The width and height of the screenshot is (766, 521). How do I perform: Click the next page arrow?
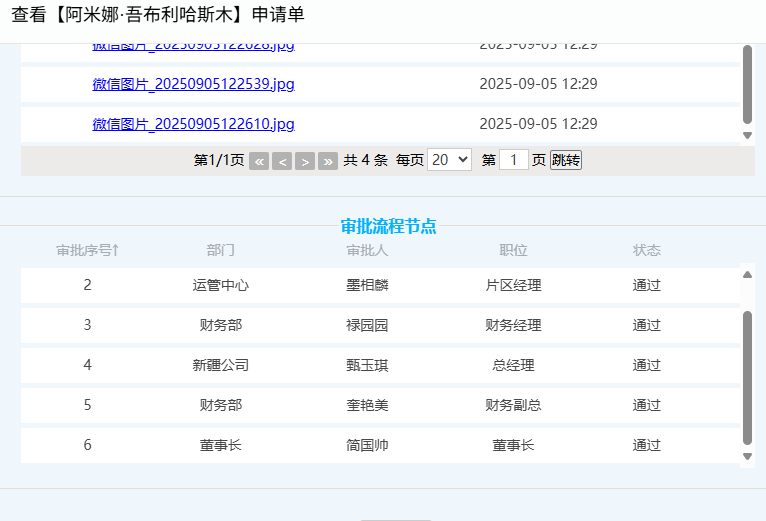305,161
